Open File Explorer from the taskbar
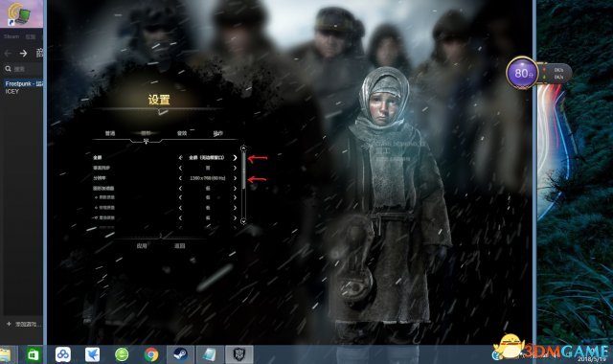 click(6, 355)
